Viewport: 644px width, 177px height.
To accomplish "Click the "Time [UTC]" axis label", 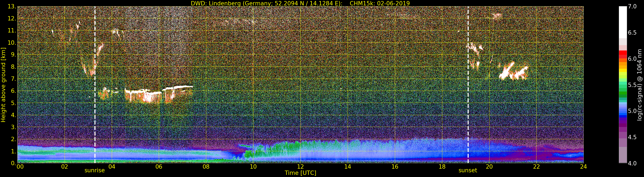I will coord(300,173).
